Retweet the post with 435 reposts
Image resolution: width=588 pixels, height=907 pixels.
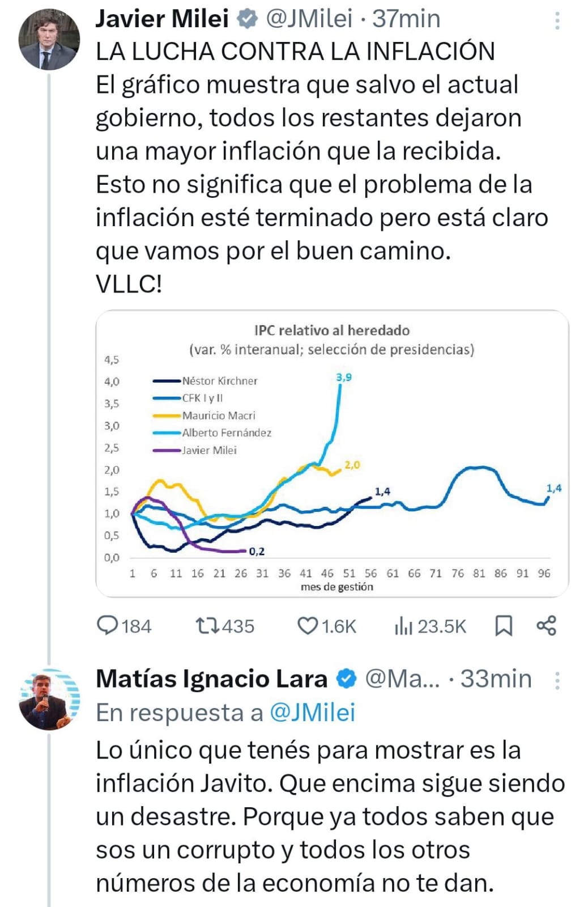tap(207, 626)
